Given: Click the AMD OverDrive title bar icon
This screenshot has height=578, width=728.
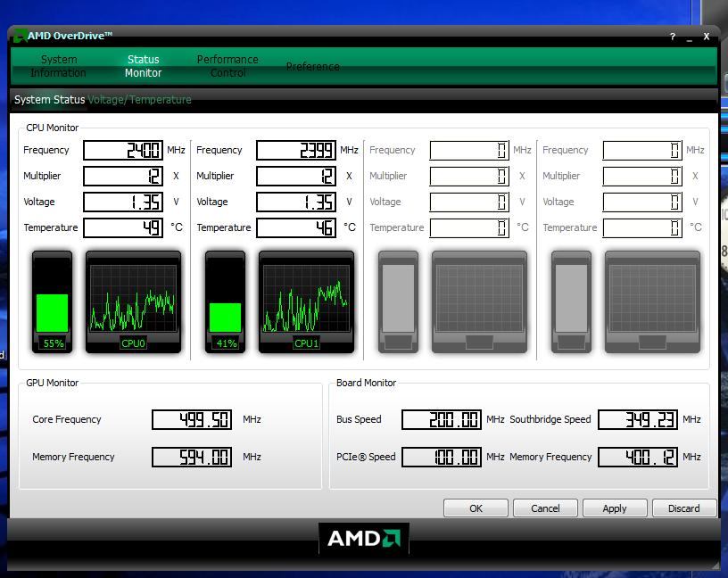Looking at the screenshot, I should (20, 36).
